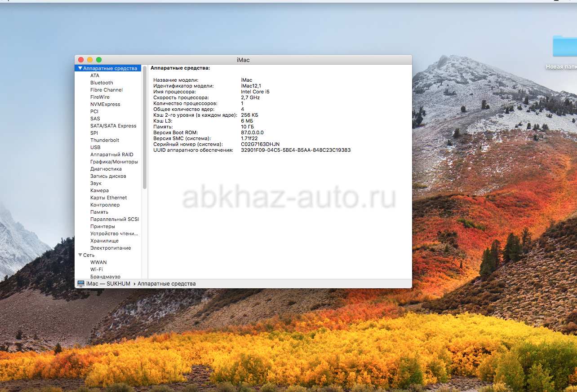Select the Сеть category row
This screenshot has width=577, height=392.
(x=89, y=255)
